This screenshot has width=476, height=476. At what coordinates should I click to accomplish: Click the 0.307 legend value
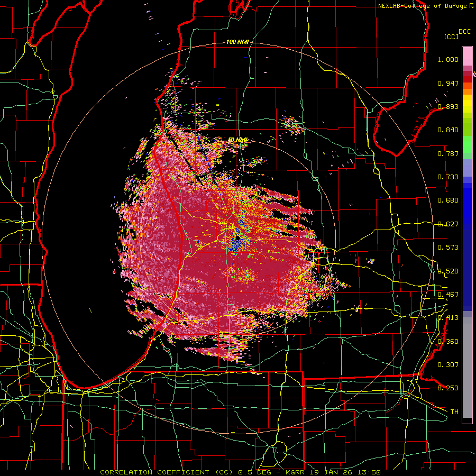tap(448, 365)
